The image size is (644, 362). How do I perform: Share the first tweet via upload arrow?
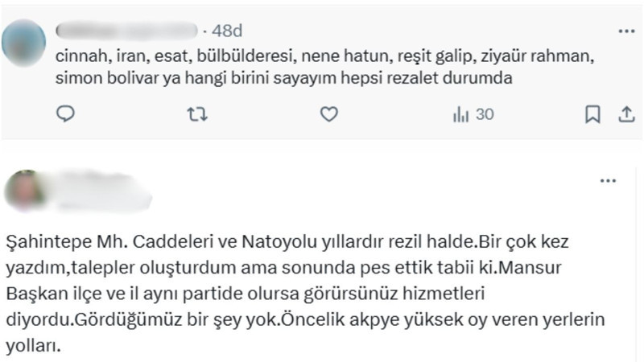(x=626, y=115)
